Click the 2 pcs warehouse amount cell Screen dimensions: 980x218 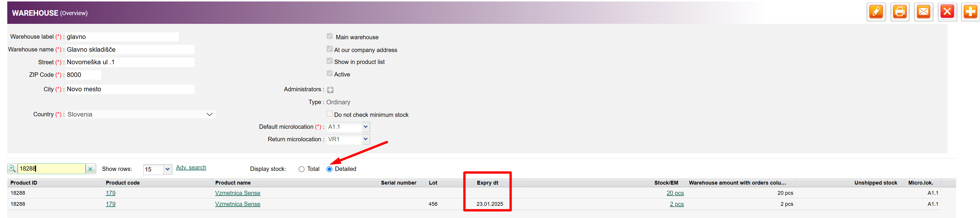tap(787, 204)
